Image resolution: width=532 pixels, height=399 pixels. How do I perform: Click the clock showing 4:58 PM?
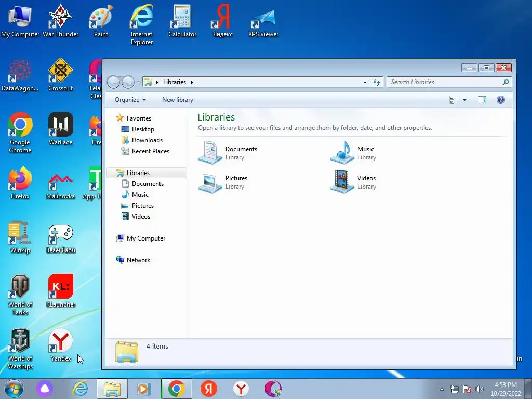[506, 389]
